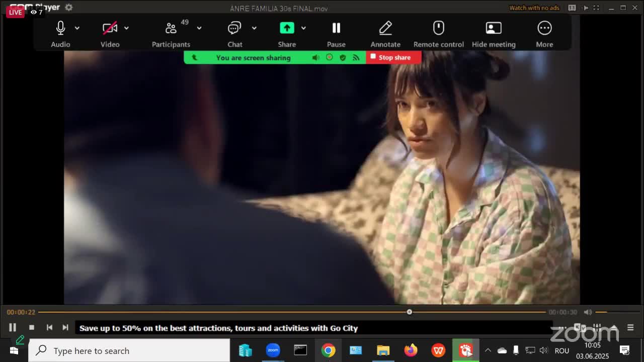The image size is (644, 362).
Task: Skip to the previous track
Action: coord(49,328)
